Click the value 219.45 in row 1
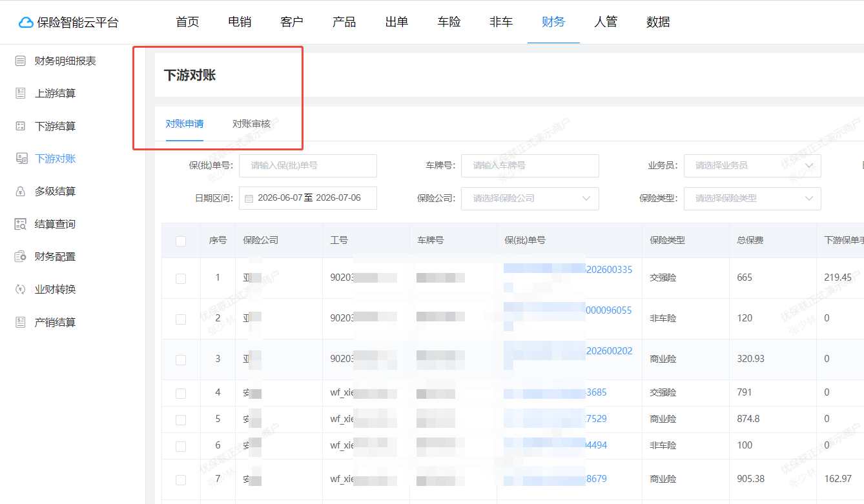This screenshot has width=864, height=504. click(x=838, y=277)
